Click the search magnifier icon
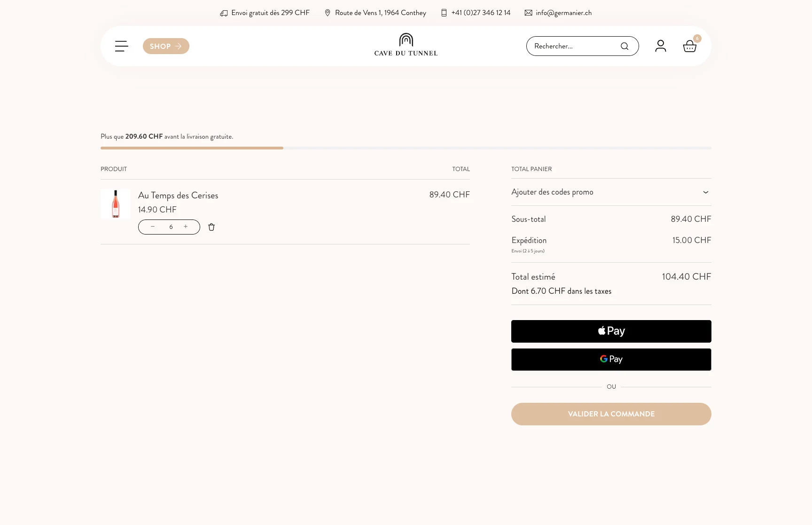Image resolution: width=812 pixels, height=525 pixels. pos(625,46)
